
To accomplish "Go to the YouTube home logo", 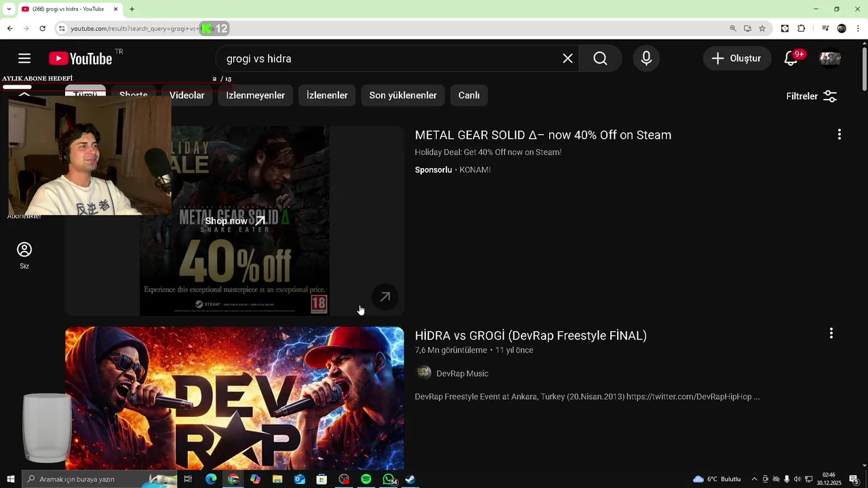I will click(81, 59).
